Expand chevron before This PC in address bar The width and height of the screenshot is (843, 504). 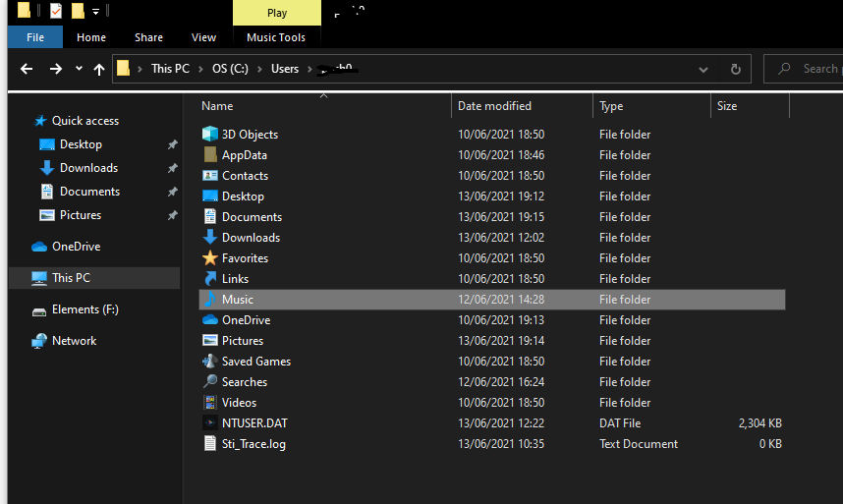(140, 69)
